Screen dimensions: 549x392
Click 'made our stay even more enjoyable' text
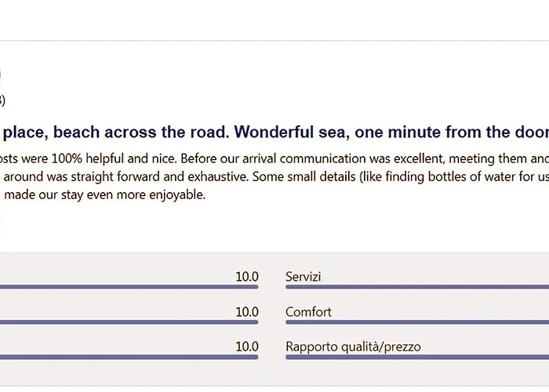104,194
